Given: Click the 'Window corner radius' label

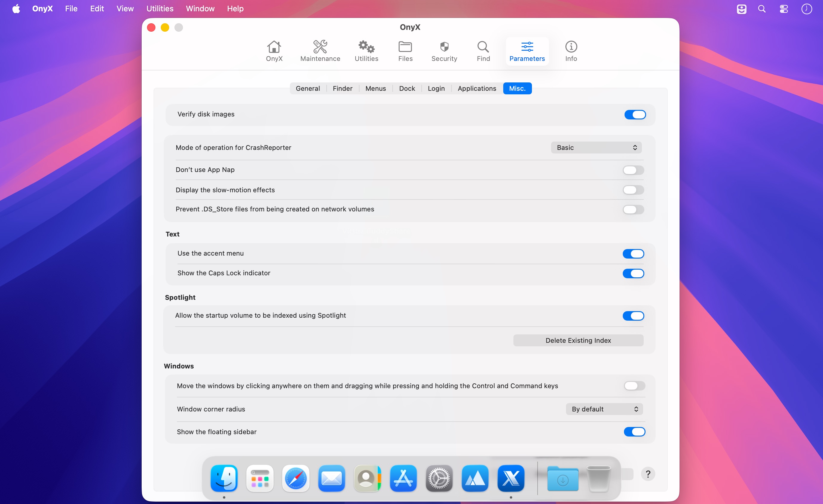Looking at the screenshot, I should (211, 409).
